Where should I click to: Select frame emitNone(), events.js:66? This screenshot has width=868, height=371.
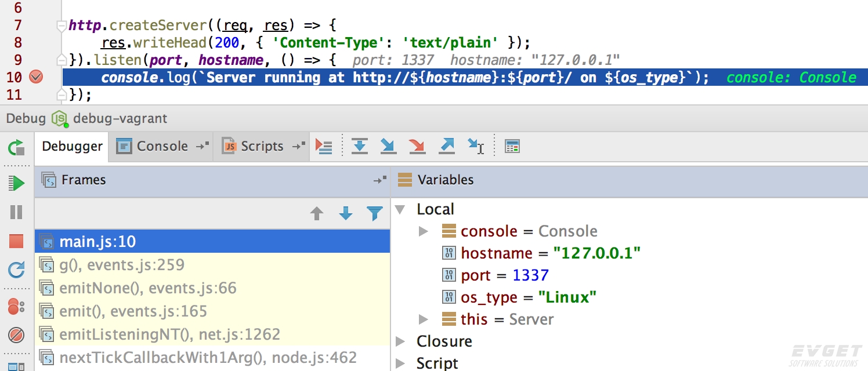tap(212, 288)
